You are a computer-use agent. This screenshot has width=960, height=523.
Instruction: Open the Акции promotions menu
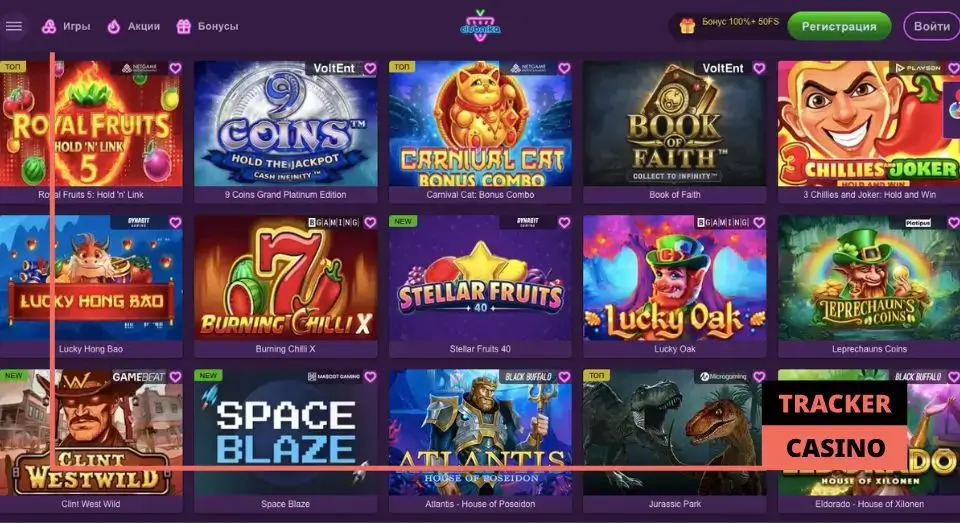pyautogui.click(x=133, y=26)
